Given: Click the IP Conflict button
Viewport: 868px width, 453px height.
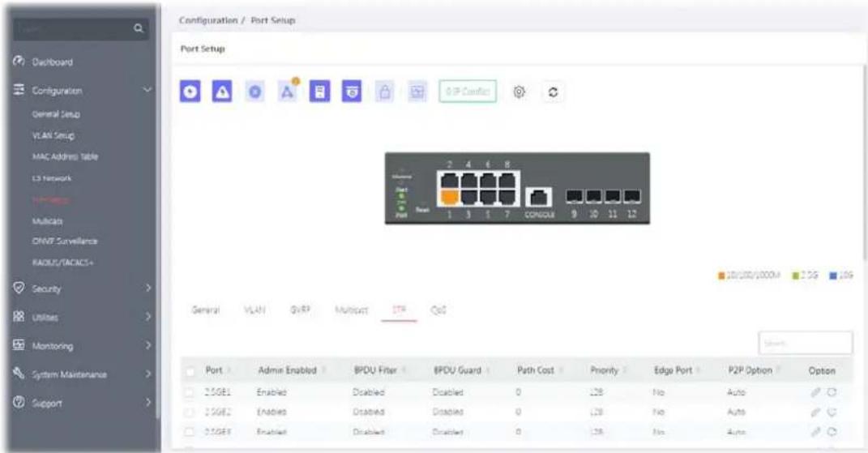Looking at the screenshot, I should (x=468, y=92).
